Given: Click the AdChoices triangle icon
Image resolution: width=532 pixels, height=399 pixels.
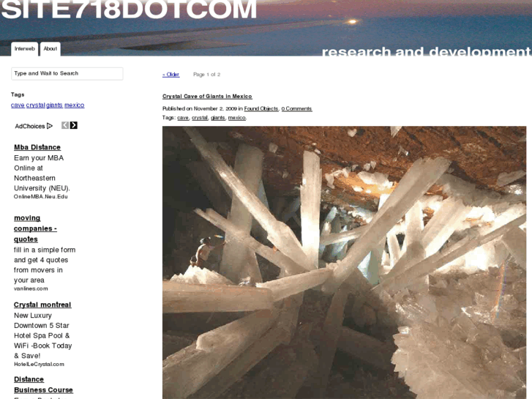Looking at the screenshot, I should click(x=50, y=126).
